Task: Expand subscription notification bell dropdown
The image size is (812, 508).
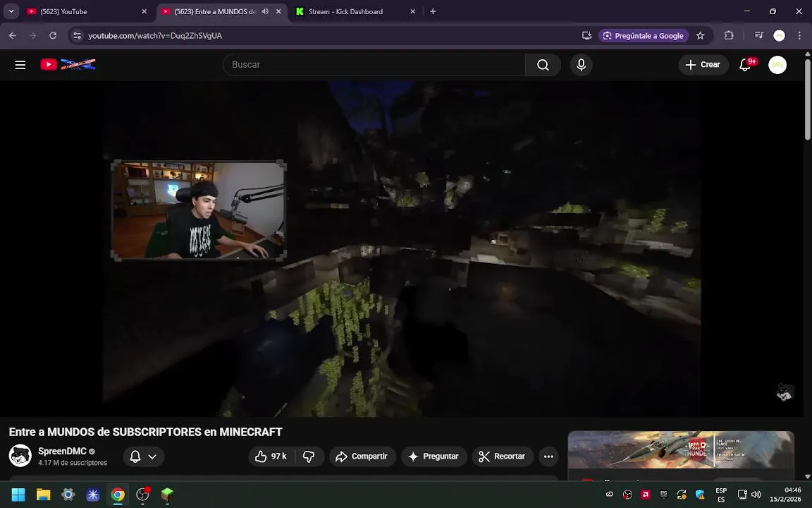Action: click(144, 456)
